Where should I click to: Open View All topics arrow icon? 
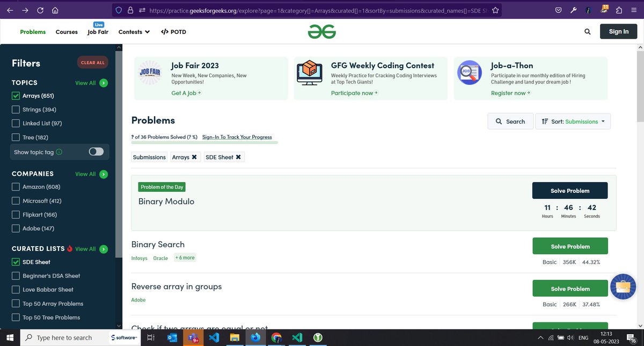[104, 83]
